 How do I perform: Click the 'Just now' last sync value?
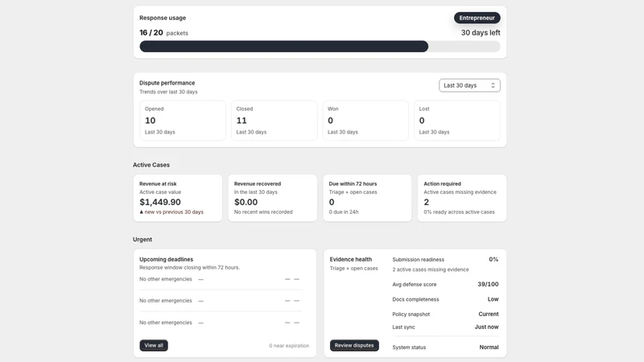click(487, 327)
